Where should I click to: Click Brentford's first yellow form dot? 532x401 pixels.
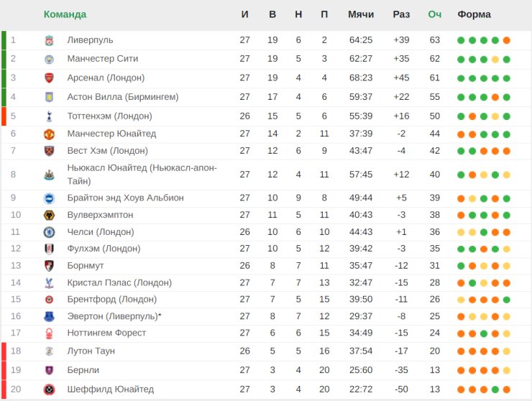(x=461, y=300)
